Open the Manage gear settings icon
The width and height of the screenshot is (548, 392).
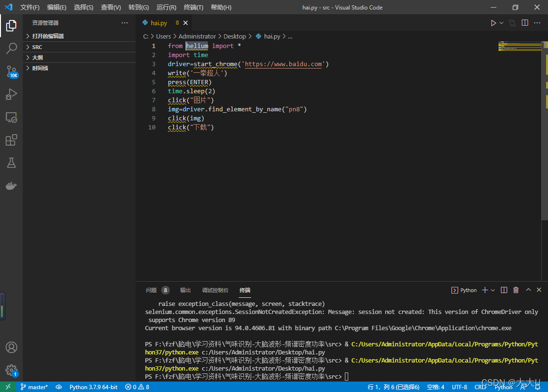click(11, 370)
